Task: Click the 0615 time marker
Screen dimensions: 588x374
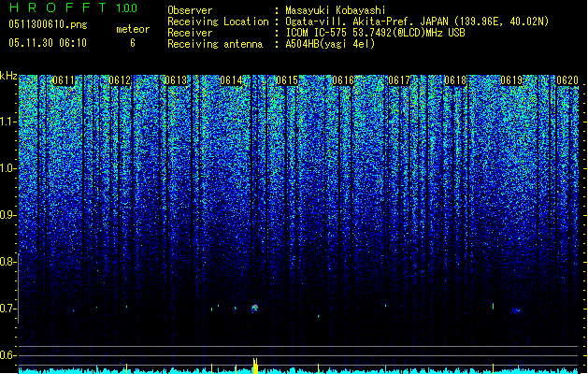Action: coord(287,80)
